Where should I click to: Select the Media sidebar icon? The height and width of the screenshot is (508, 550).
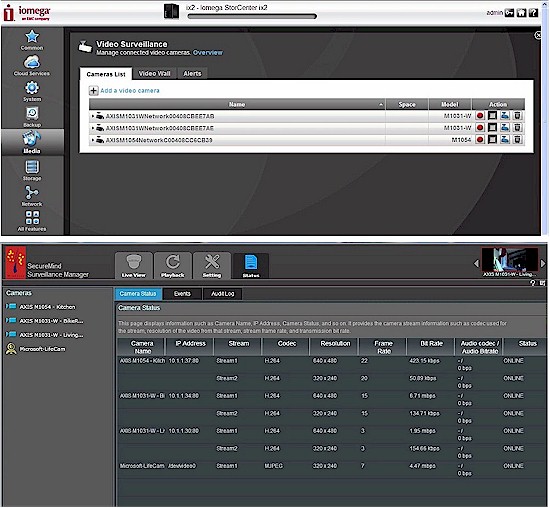[32, 142]
